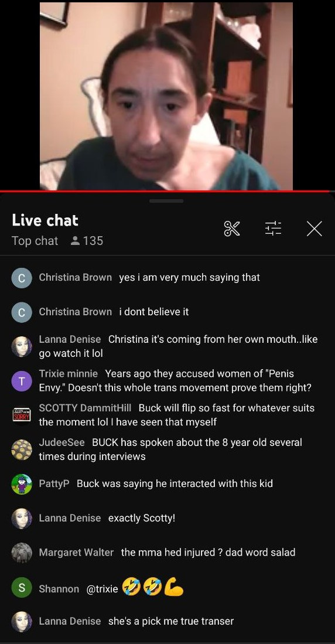The image size is (335, 644).
Task: Tap Shannon's @trixie emoji message
Action: (135, 588)
